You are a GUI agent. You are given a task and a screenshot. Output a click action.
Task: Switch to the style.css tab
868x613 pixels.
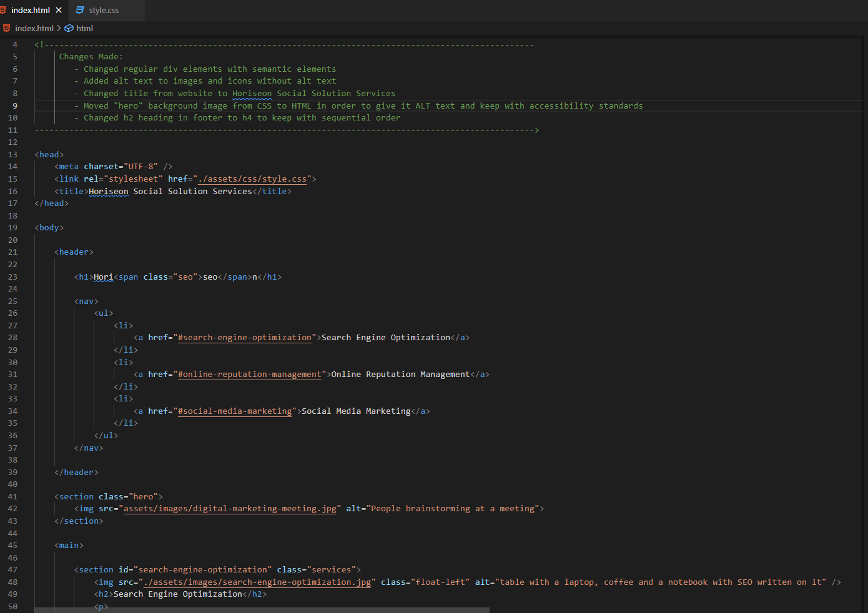point(103,9)
